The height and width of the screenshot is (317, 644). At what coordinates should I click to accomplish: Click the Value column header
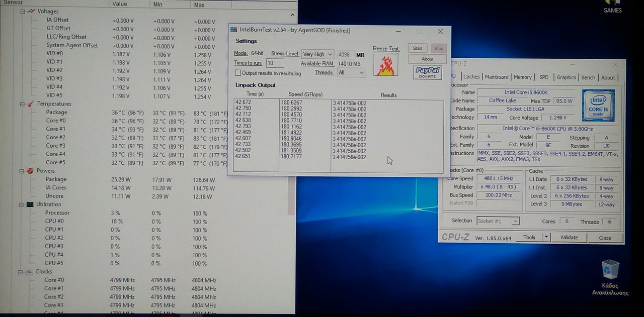pyautogui.click(x=130, y=5)
